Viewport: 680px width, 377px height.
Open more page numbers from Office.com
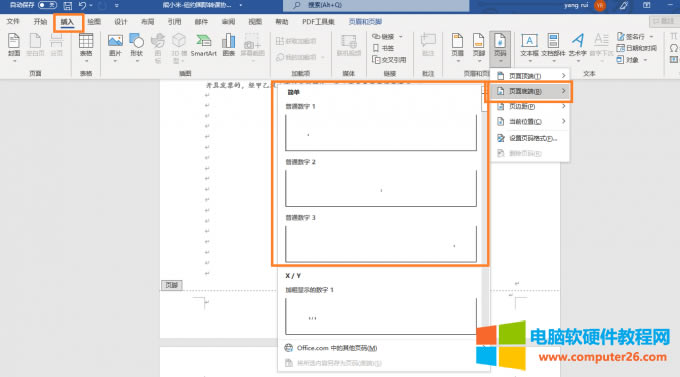[337, 348]
